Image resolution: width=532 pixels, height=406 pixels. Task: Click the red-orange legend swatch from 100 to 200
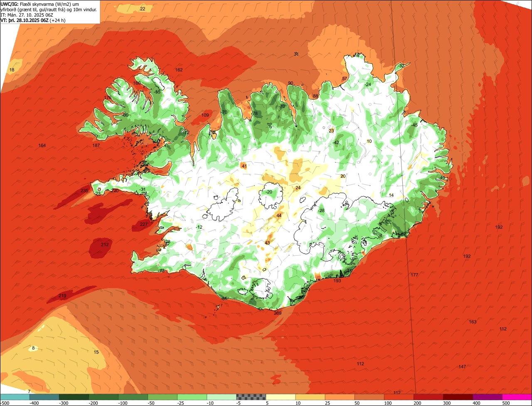click(399, 397)
